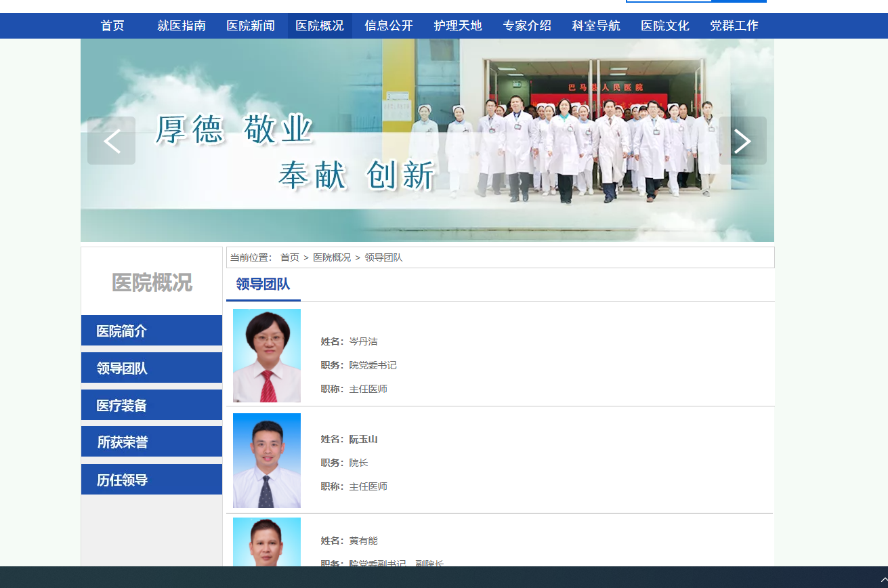Go to 医院简介 in the sidebar
Viewport: 888px width, 588px height.
[x=152, y=331]
